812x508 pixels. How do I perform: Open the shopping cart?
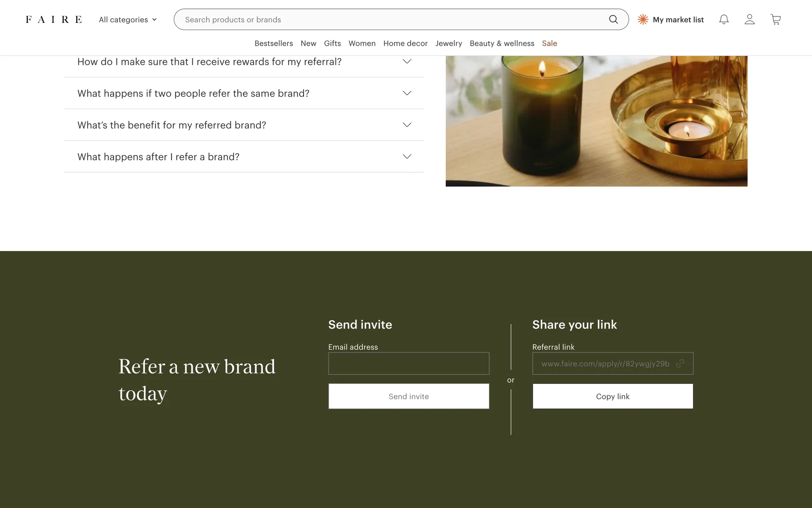[775, 19]
